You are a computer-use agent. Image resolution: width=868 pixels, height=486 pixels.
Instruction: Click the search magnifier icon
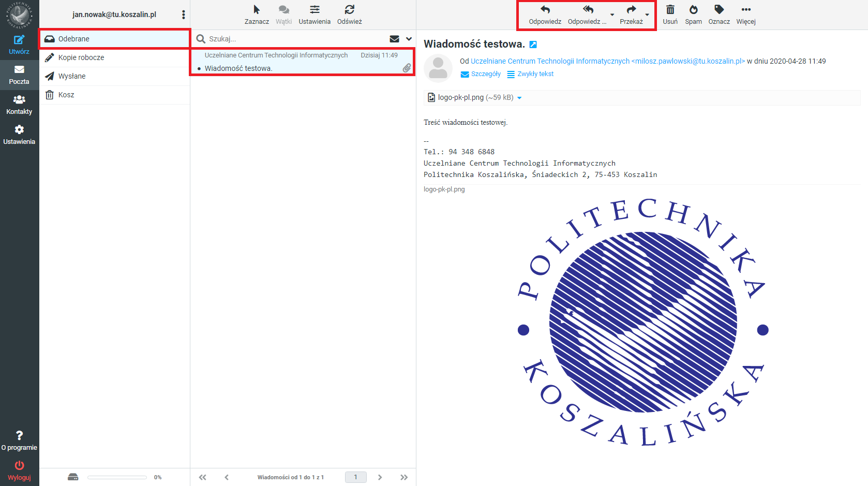point(201,39)
